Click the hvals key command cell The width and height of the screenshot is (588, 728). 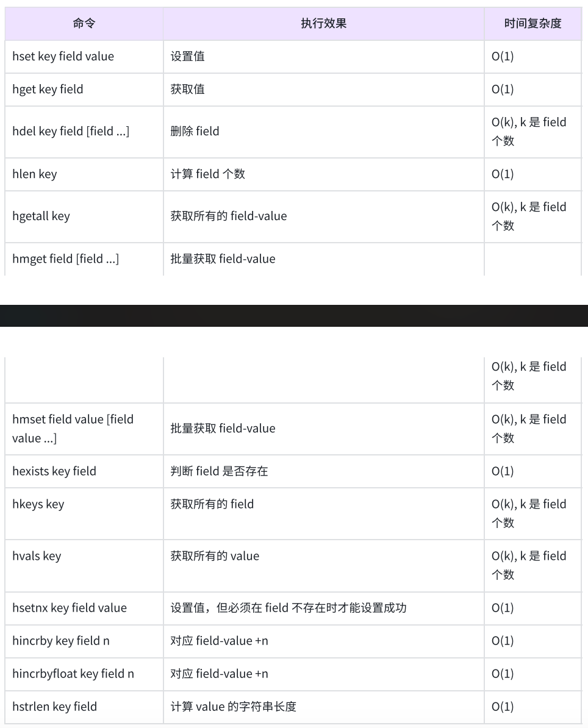84,565
